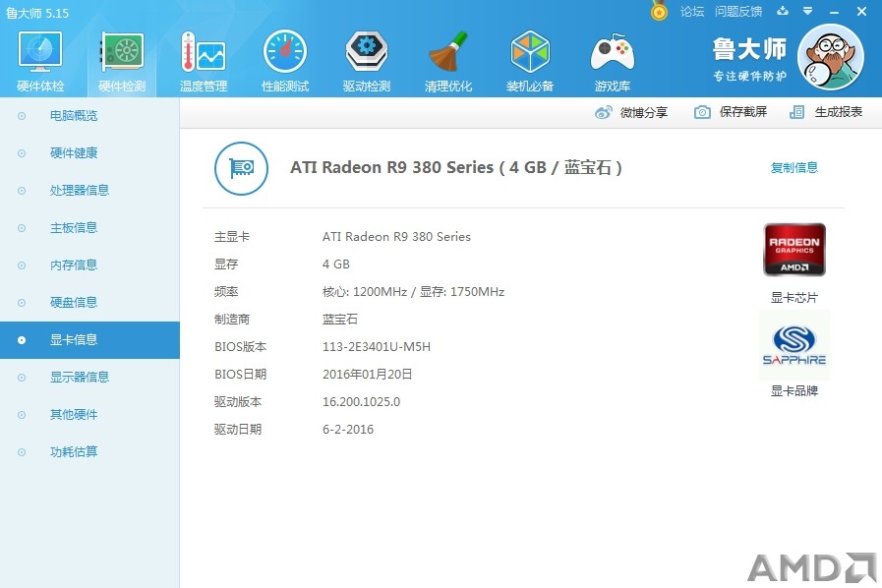This screenshot has height=588, width=882.
Task: Select 显示器信息 in sidebar
Action: click(x=90, y=377)
